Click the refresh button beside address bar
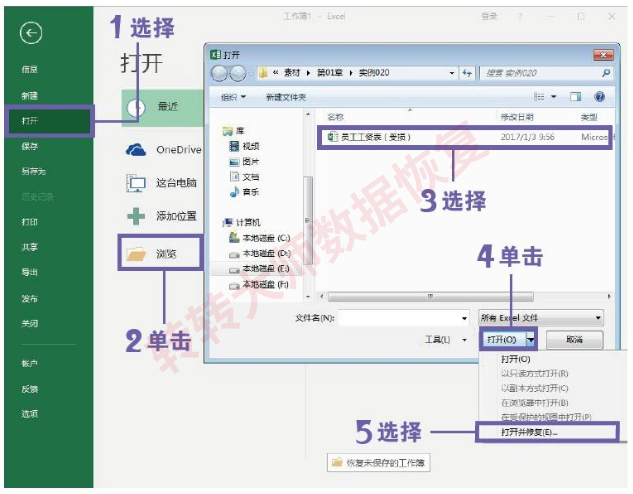The height and width of the screenshot is (494, 633). point(467,73)
